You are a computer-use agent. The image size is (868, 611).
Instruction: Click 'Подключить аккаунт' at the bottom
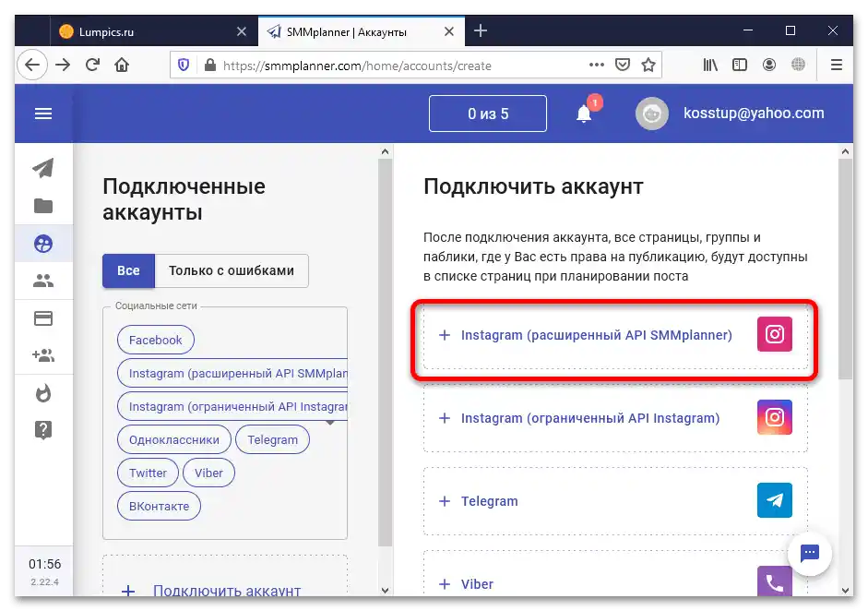[x=225, y=590]
